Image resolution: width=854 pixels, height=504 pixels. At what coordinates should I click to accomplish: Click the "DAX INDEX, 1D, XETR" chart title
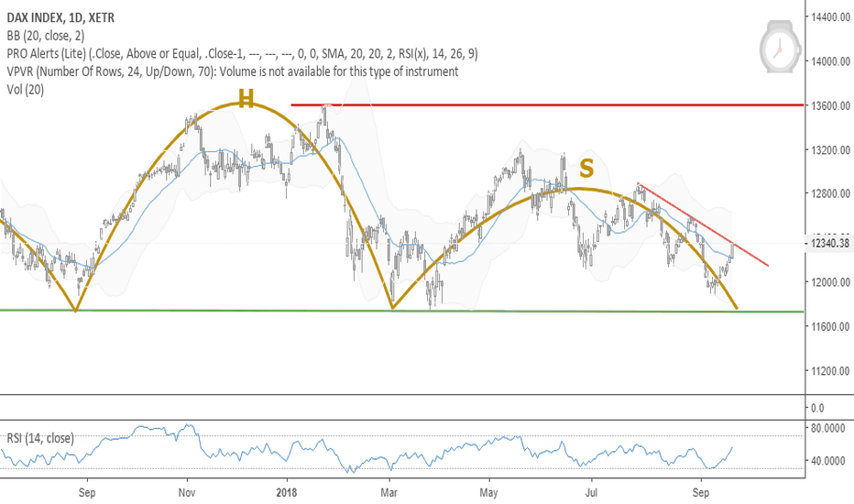point(60,18)
